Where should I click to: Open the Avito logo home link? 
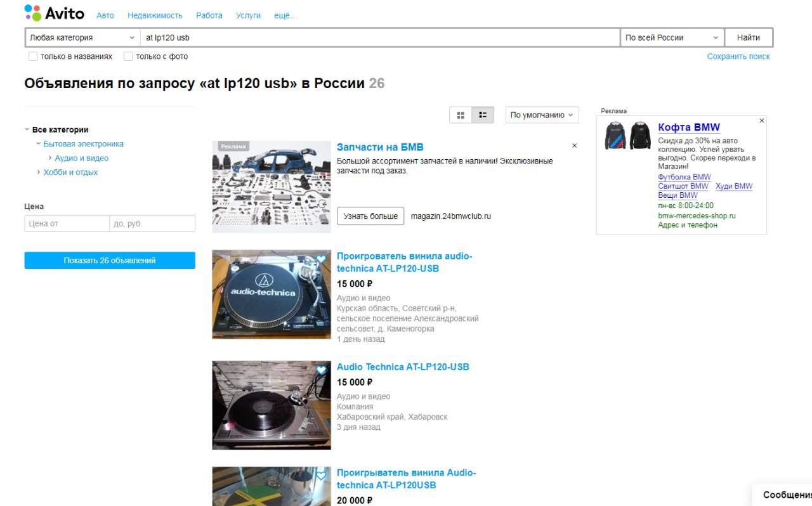(54, 13)
